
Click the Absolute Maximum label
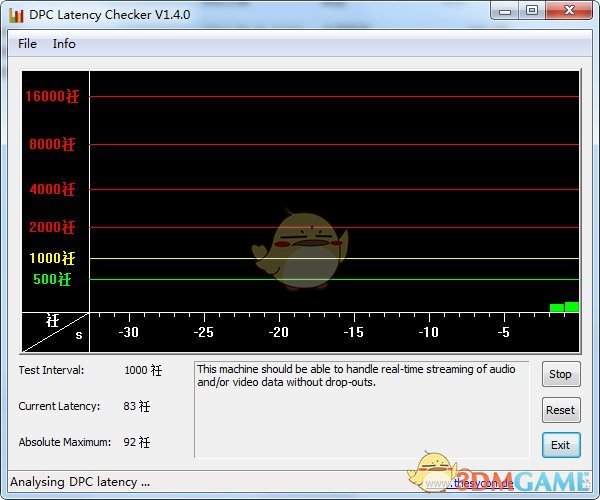65,442
